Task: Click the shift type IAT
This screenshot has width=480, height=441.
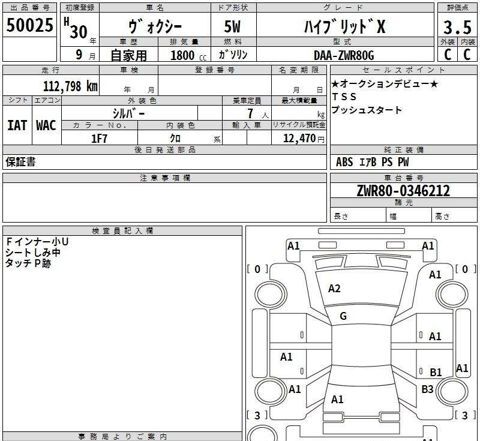Action: click(17, 125)
